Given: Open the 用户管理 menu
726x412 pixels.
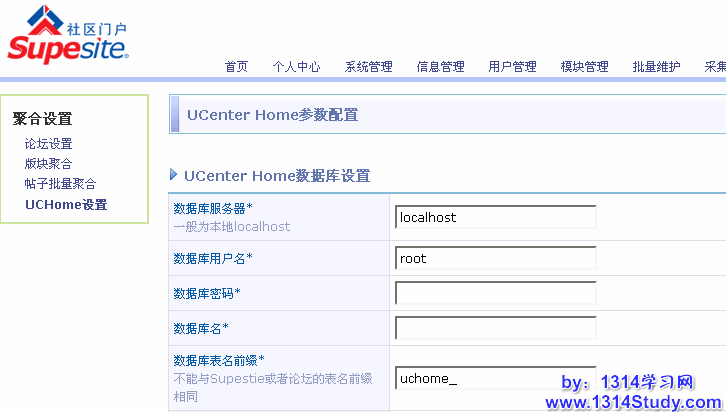Looking at the screenshot, I should [x=512, y=67].
